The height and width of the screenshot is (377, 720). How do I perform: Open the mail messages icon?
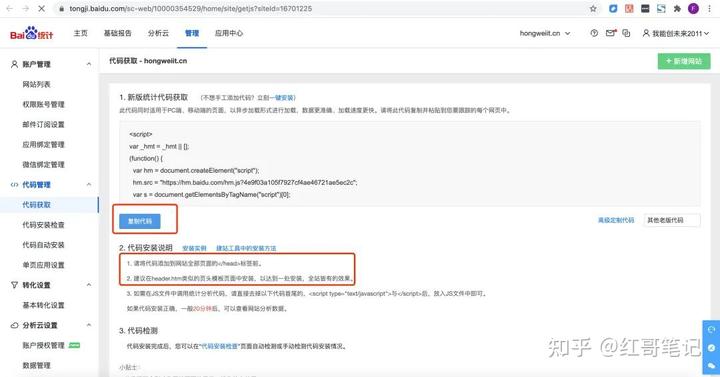tap(610, 33)
